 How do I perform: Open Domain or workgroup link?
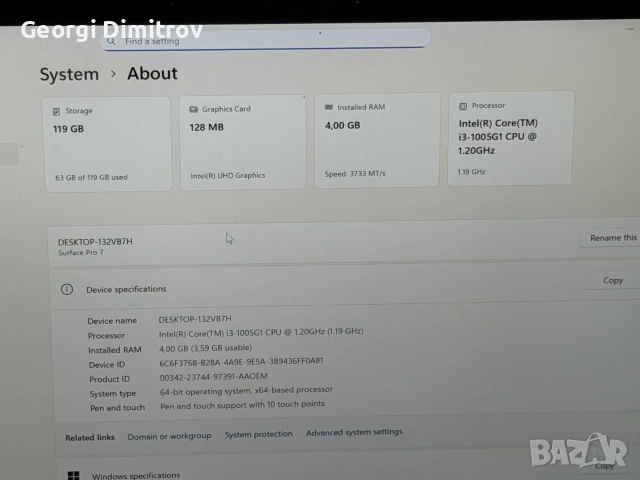pyautogui.click(x=169, y=436)
